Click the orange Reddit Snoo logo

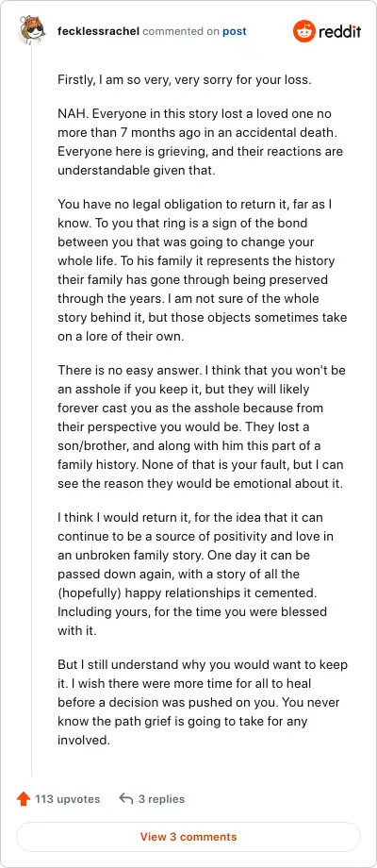[303, 31]
